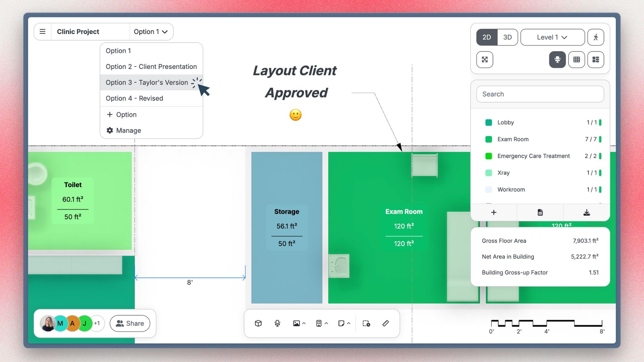Switch to 3D view mode
This screenshot has height=362, width=644.
click(x=507, y=37)
